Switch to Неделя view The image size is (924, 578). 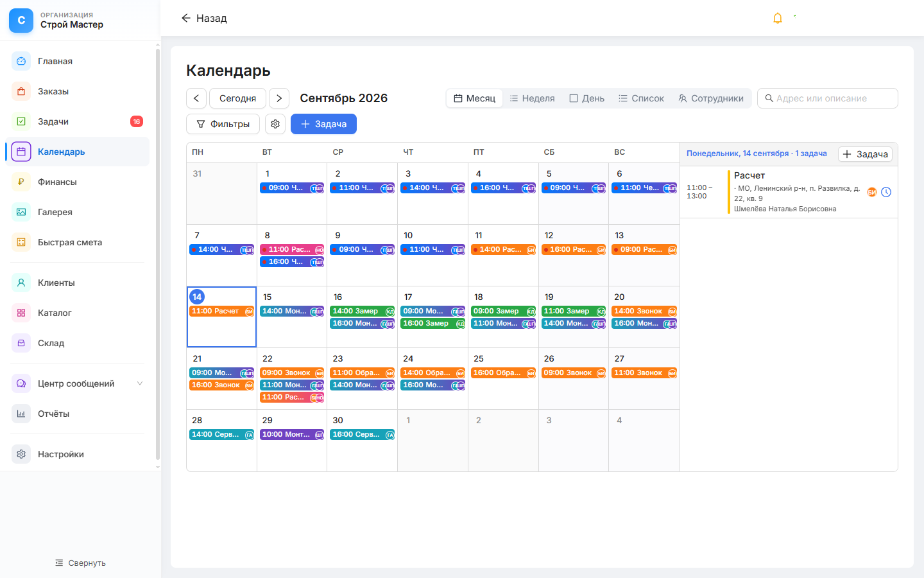pos(532,98)
